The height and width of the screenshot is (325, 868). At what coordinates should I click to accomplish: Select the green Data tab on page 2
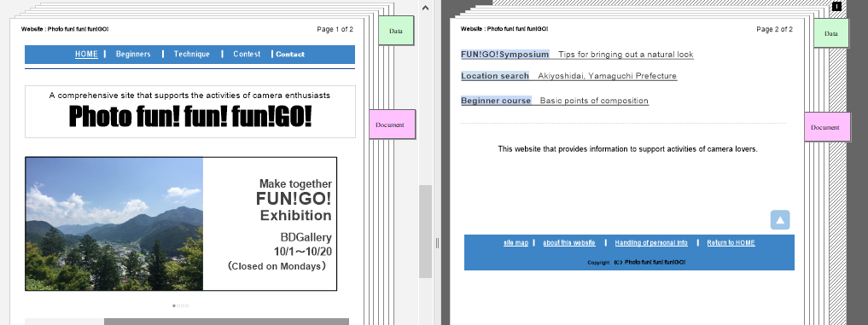tap(831, 33)
